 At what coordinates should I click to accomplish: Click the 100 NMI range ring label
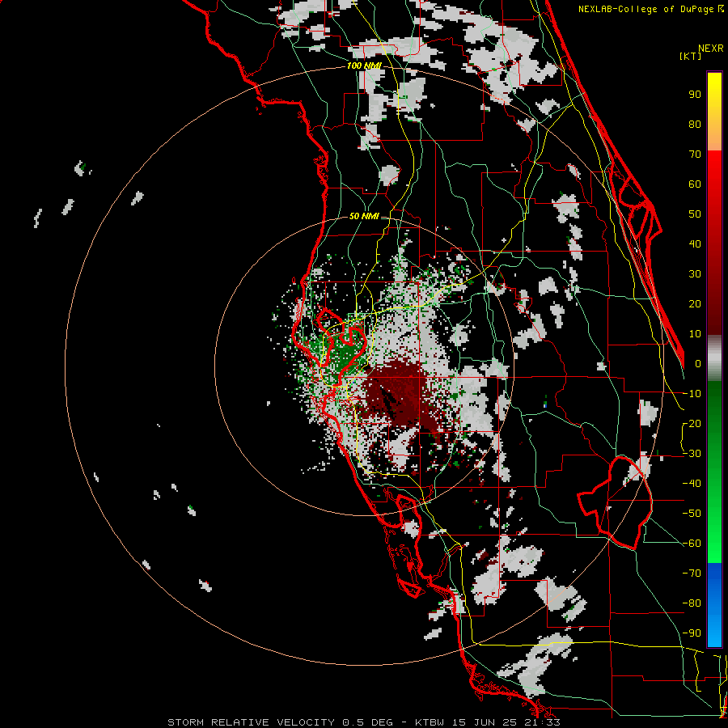364,66
